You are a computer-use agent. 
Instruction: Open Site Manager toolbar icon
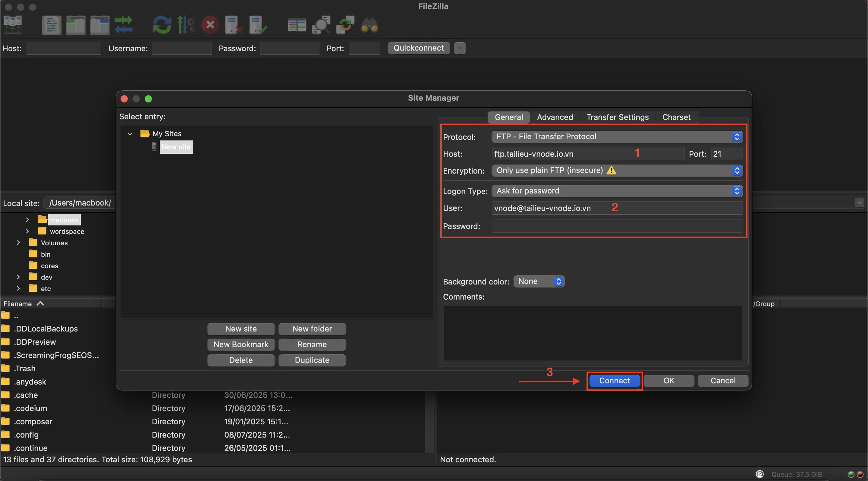click(12, 25)
